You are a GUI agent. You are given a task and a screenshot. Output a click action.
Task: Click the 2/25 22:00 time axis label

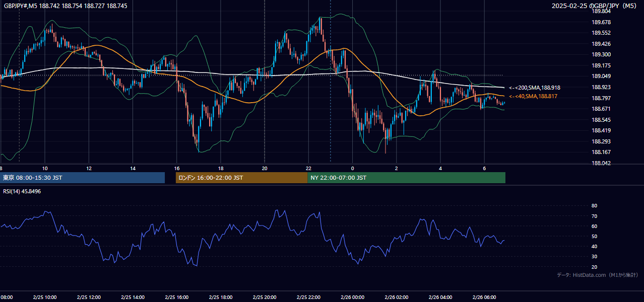pyautogui.click(x=308, y=297)
